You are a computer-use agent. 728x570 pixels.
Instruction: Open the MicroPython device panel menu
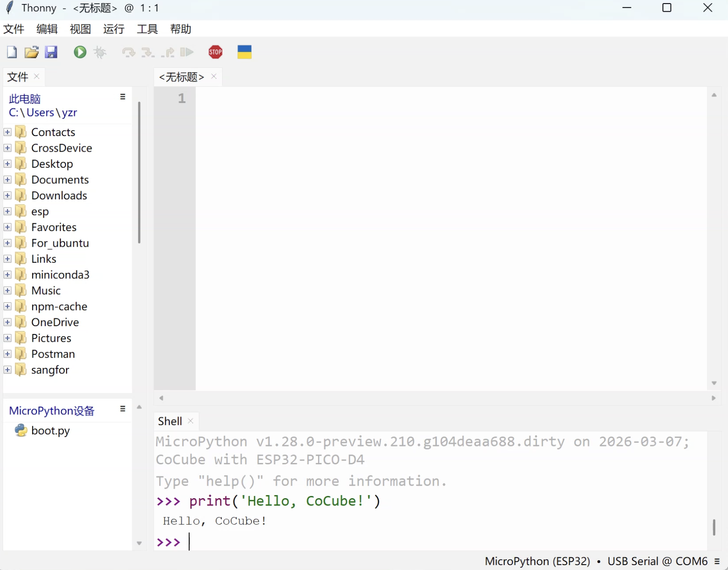click(x=123, y=409)
